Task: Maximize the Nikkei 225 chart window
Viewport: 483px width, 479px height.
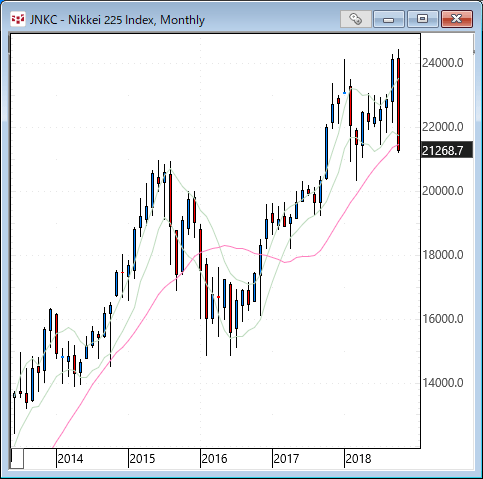Action: [x=423, y=19]
